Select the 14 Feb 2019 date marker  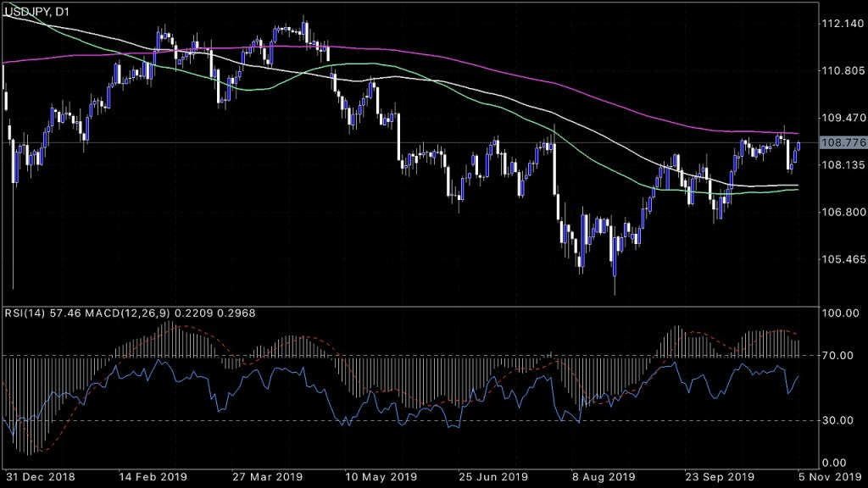154,477
